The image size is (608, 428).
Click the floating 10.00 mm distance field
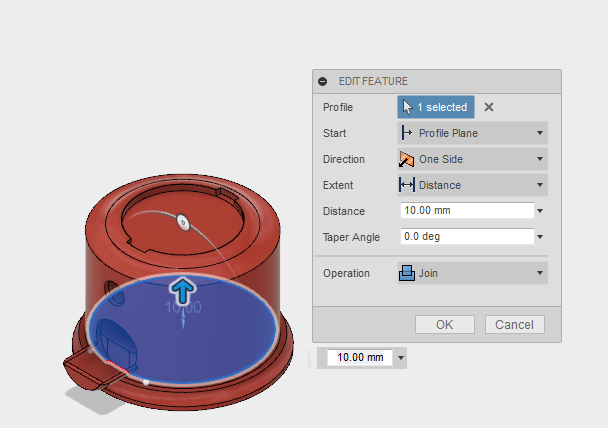point(360,357)
